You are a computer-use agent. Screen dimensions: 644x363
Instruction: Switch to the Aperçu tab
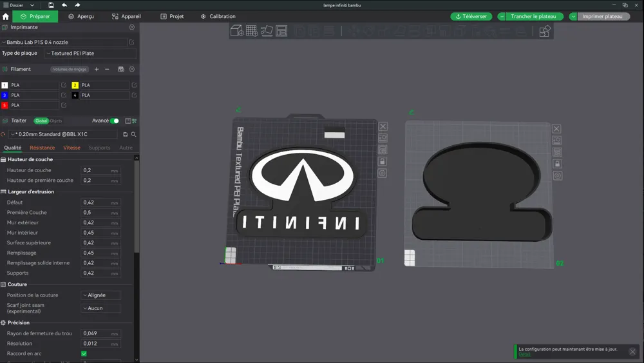click(81, 17)
